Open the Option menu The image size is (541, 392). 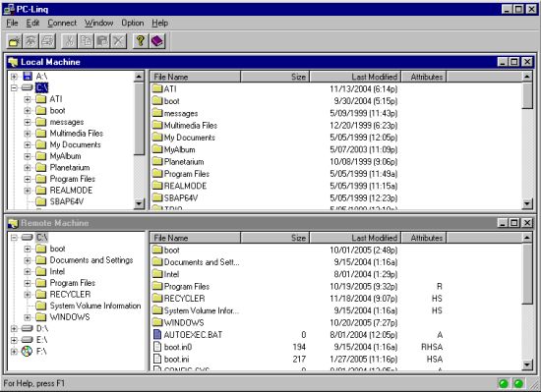[x=133, y=23]
